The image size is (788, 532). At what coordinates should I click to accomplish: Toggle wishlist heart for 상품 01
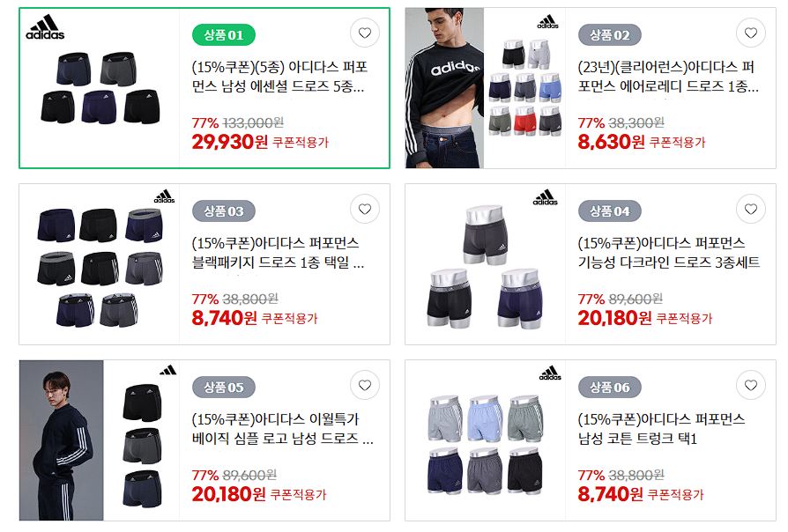click(364, 33)
